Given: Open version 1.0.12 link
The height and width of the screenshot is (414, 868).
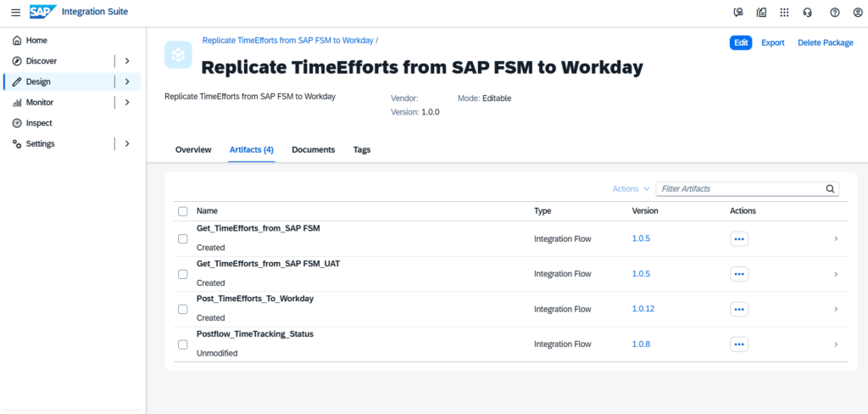Looking at the screenshot, I should [x=643, y=310].
